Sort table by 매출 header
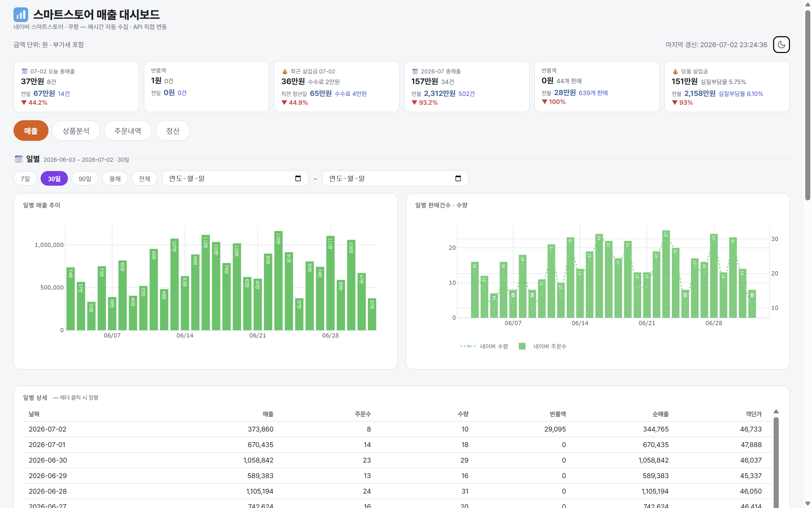The height and width of the screenshot is (508, 812). point(268,414)
